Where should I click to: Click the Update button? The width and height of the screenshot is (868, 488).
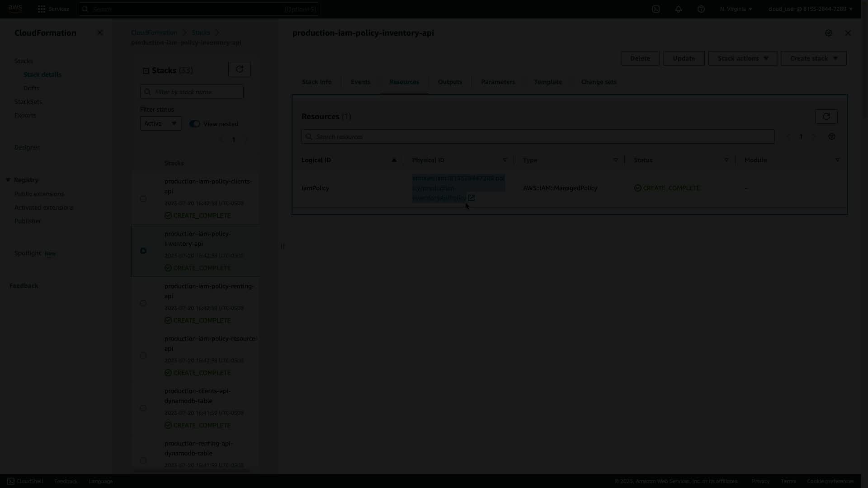coord(684,58)
